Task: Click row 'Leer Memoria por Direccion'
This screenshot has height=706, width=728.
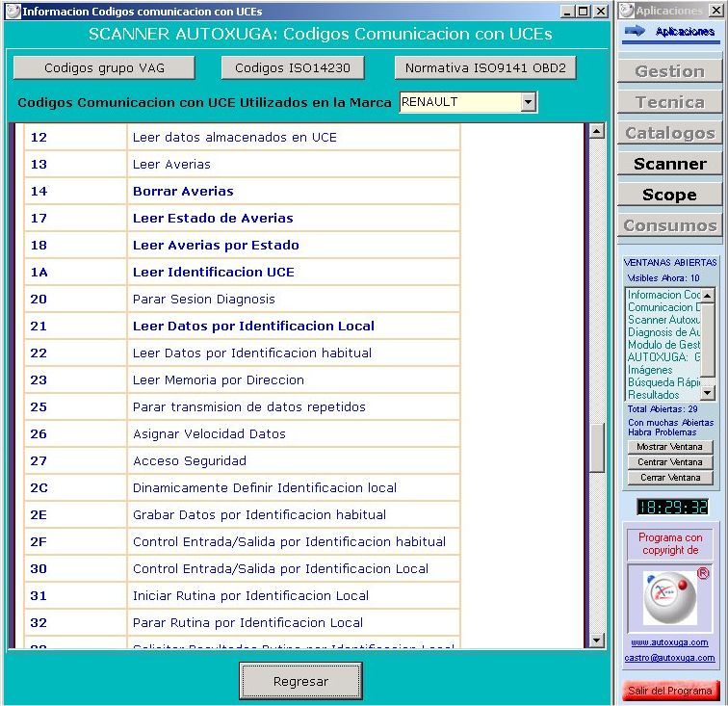Action: pyautogui.click(x=242, y=379)
